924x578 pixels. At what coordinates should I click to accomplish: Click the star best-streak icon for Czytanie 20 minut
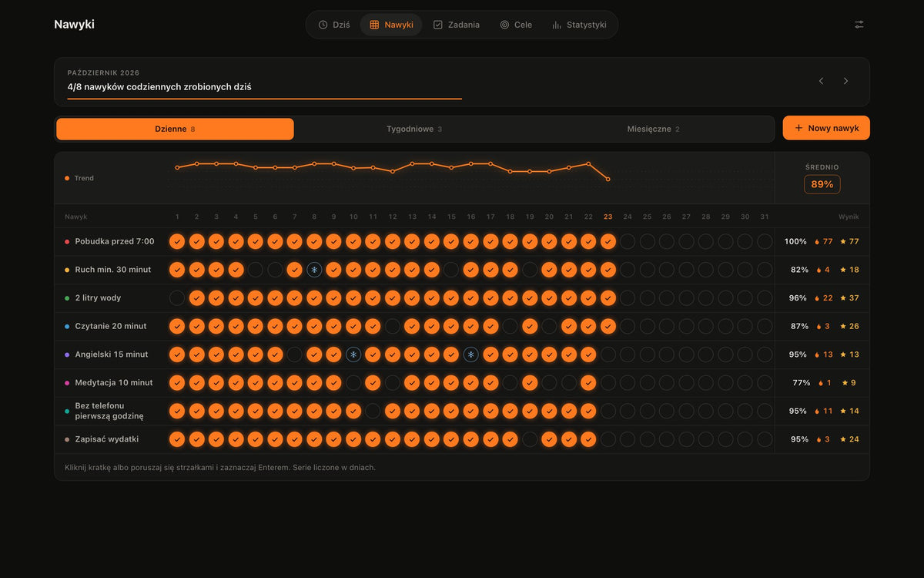point(843,327)
